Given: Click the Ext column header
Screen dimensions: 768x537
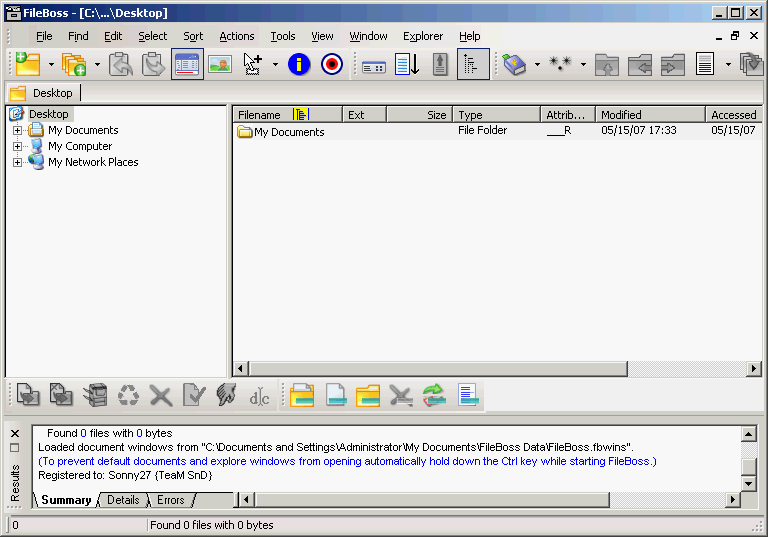Looking at the screenshot, I should point(364,115).
